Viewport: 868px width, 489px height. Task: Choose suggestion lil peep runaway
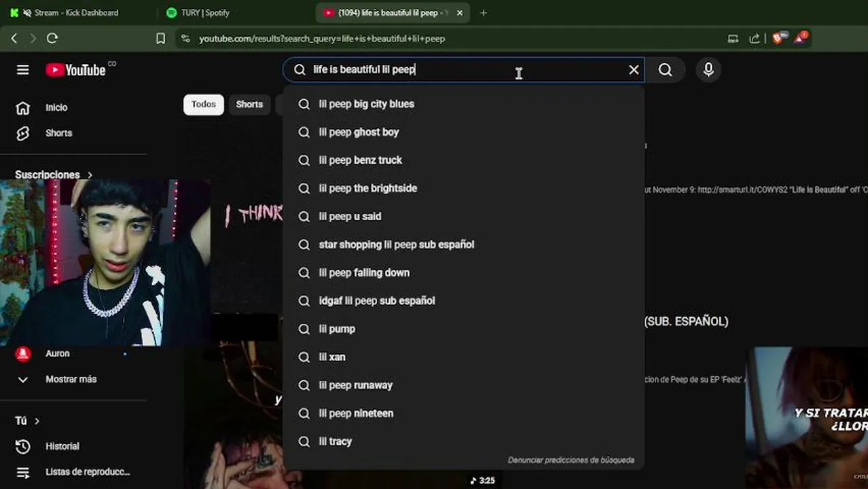point(463,385)
